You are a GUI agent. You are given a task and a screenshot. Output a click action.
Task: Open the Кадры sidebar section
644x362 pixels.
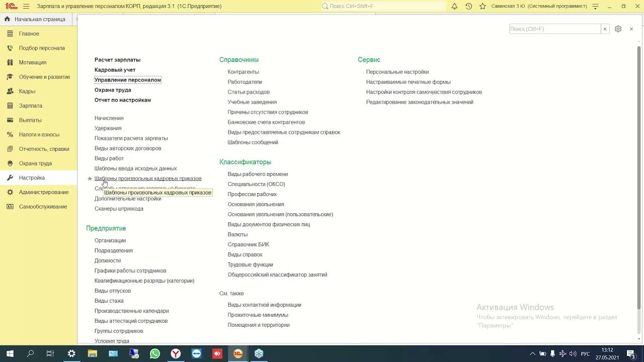(38, 92)
